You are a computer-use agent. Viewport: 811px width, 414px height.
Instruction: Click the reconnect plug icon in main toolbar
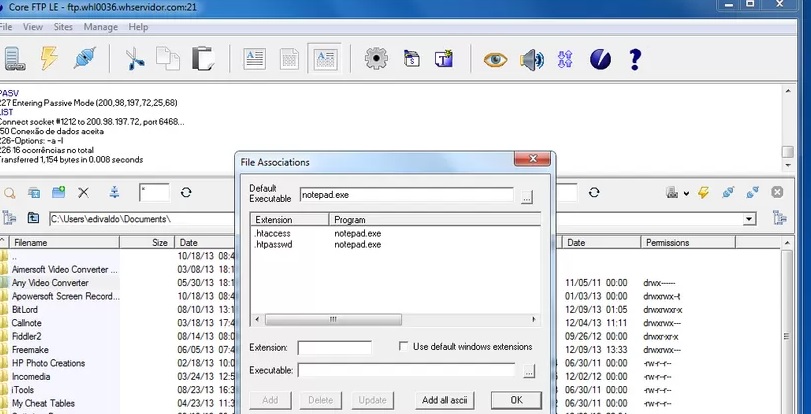click(x=84, y=58)
